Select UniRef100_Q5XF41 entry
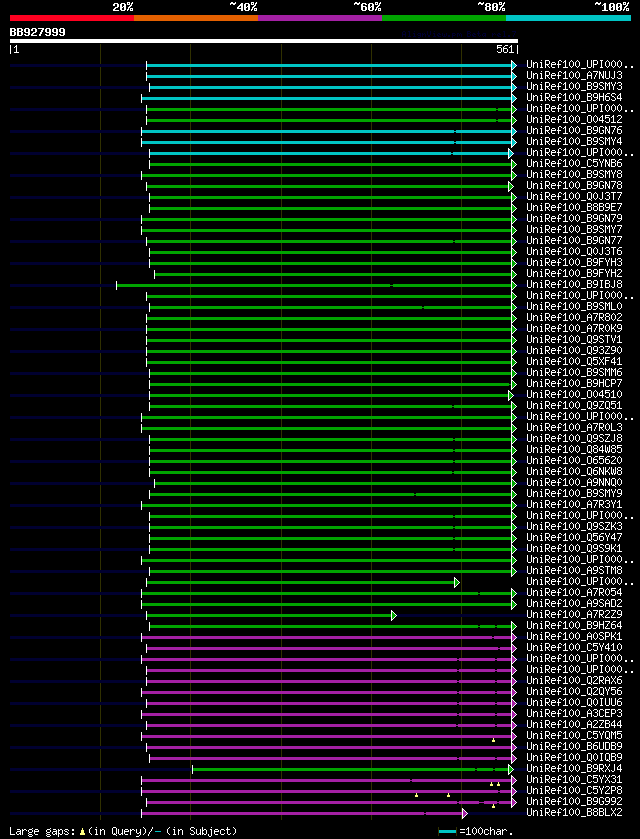 click(574, 362)
